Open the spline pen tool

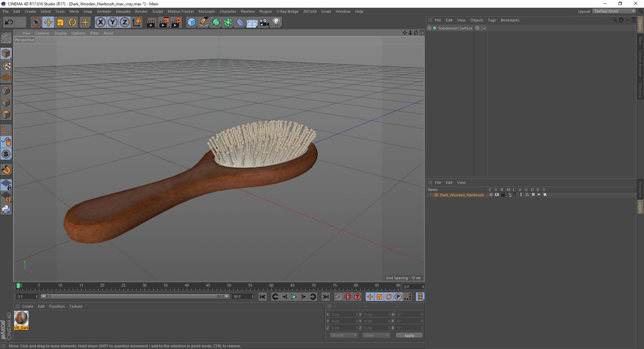pyautogui.click(x=204, y=22)
